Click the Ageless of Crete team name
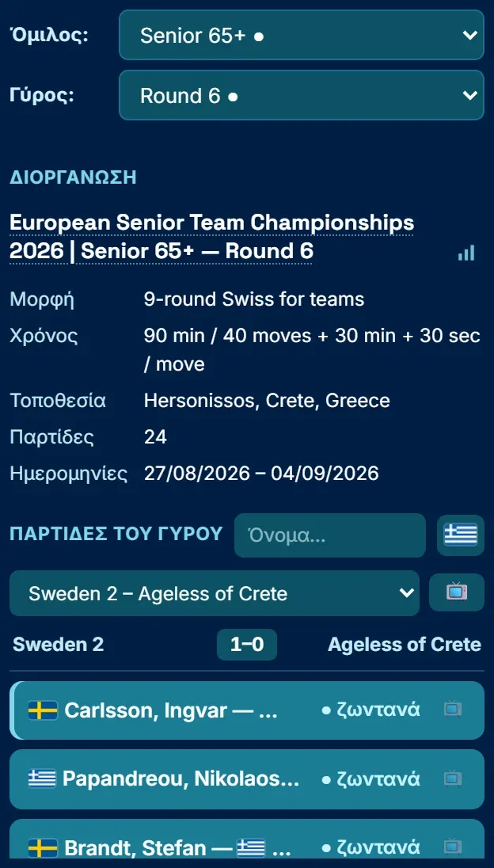The width and height of the screenshot is (494, 868). click(x=405, y=645)
